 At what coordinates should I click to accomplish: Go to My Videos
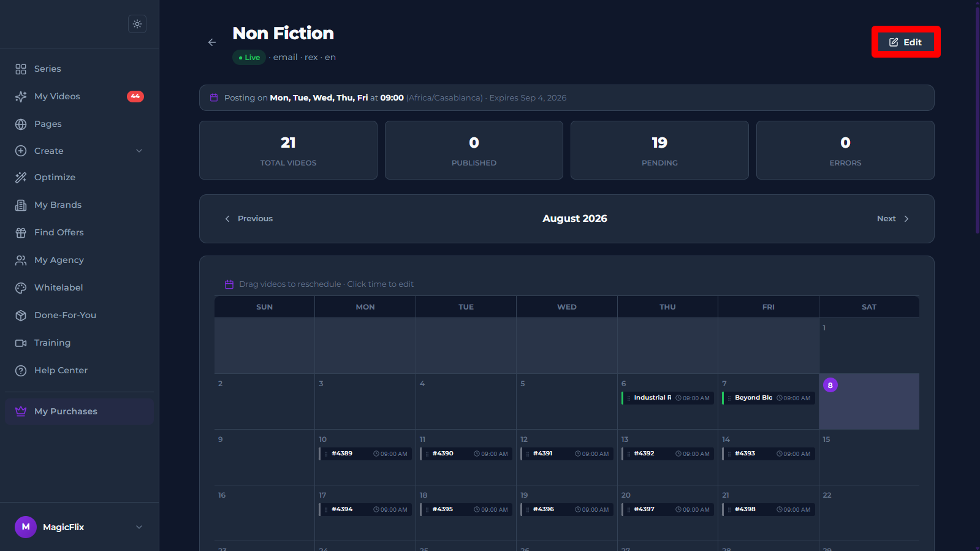[79, 97]
